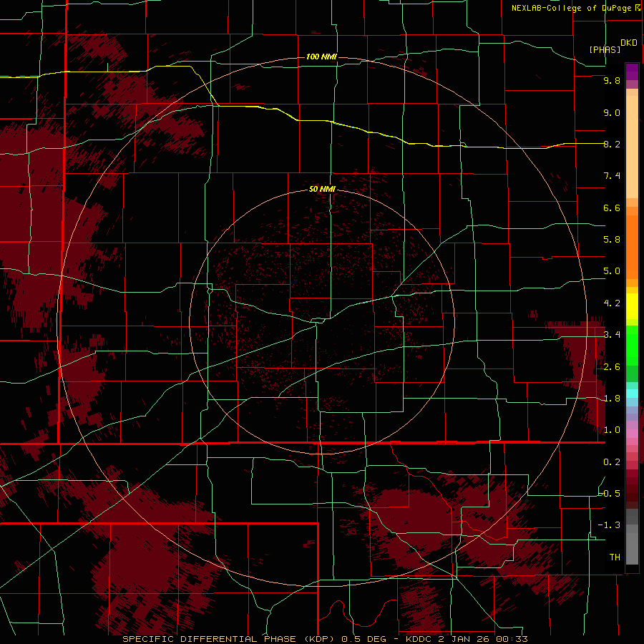Click the DKD legend title
This screenshot has width=644, height=644.
click(x=628, y=43)
